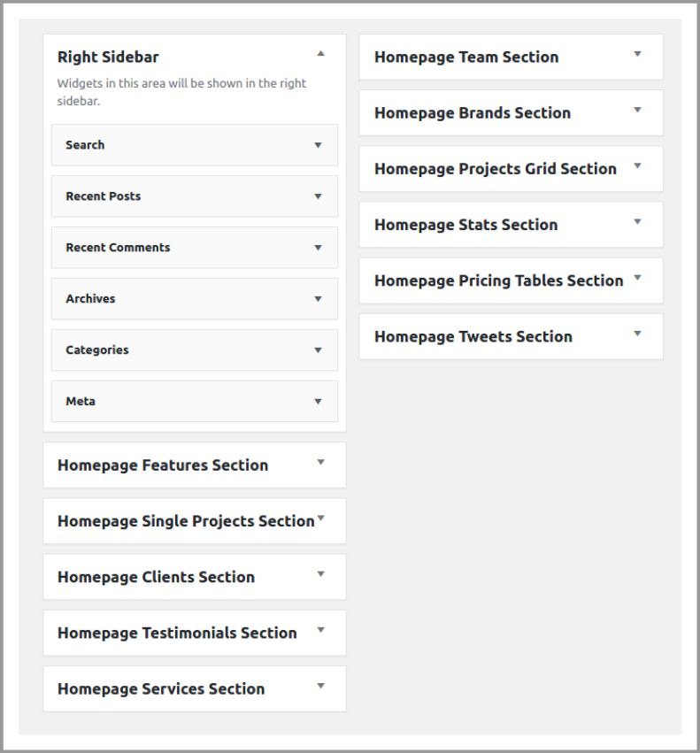
Task: Click the Recent Posts widget title
Action: 104,196
